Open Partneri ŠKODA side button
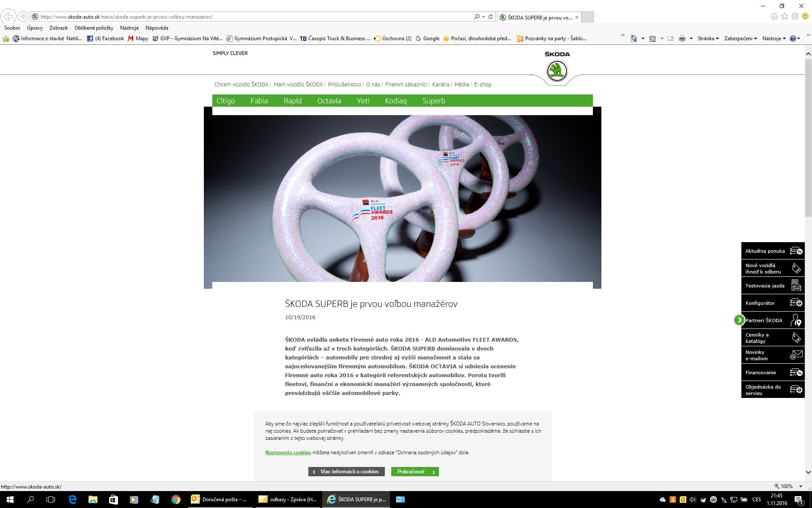This screenshot has height=508, width=812. [x=773, y=320]
